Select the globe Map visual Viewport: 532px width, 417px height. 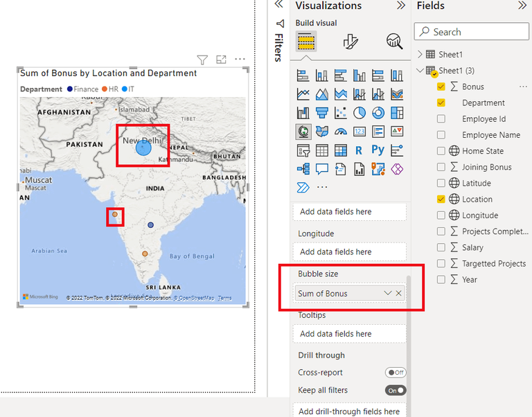303,132
